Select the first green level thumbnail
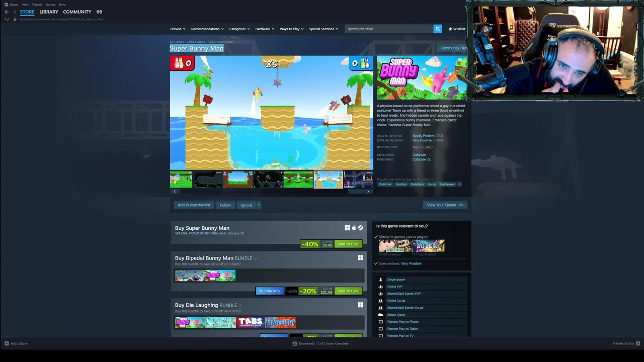The image size is (644, 362). click(x=181, y=179)
